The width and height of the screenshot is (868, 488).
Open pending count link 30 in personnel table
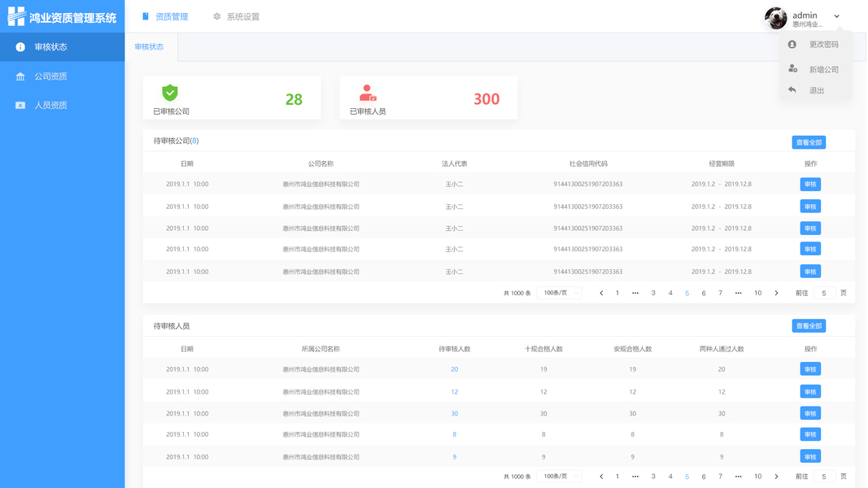(455, 413)
